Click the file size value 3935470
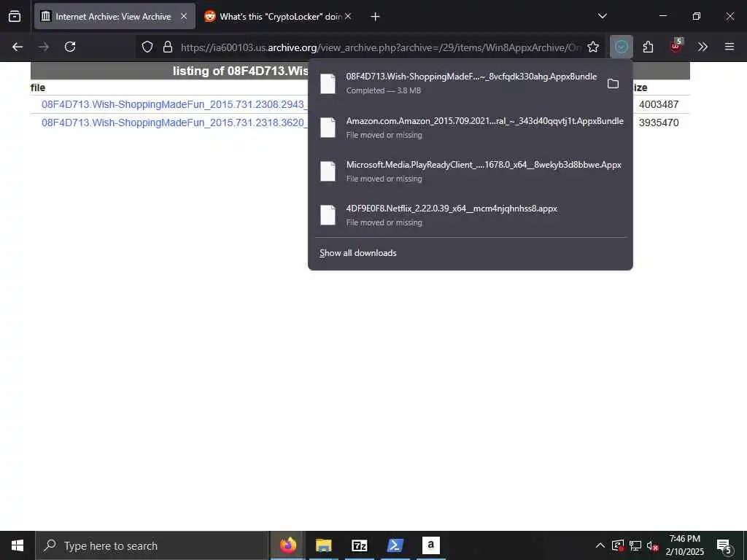 point(659,122)
